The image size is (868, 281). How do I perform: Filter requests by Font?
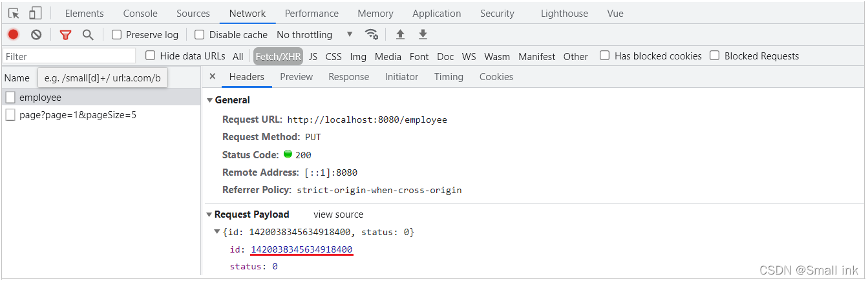pos(419,56)
